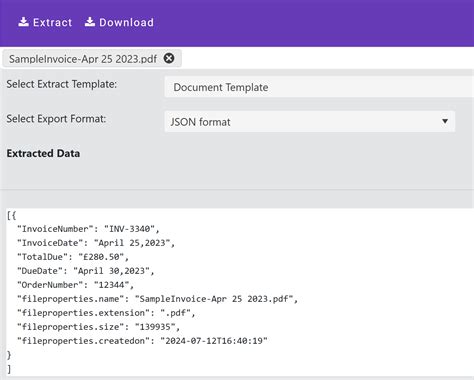This screenshot has width=474, height=380.
Task: Click the DueDate "April 30,2023" line
Action: tap(86, 271)
